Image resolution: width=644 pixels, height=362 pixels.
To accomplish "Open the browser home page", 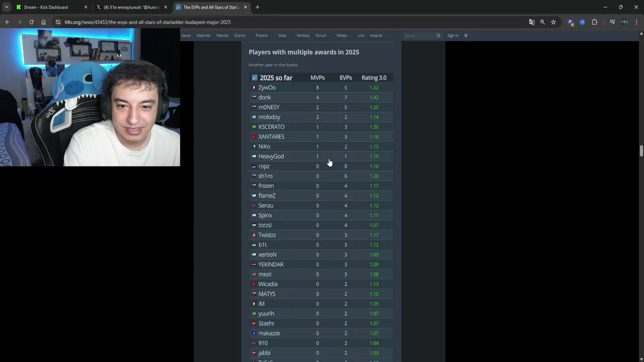I will coord(43,22).
